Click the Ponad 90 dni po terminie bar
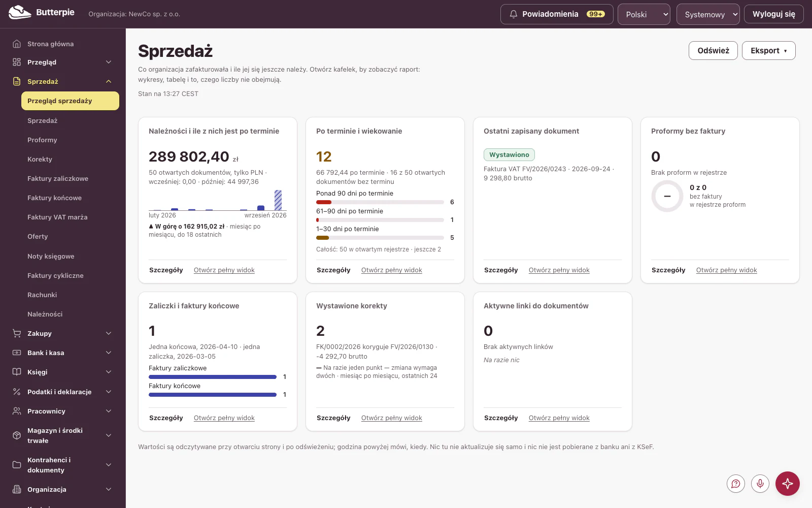Image resolution: width=812 pixels, height=508 pixels. coord(380,202)
